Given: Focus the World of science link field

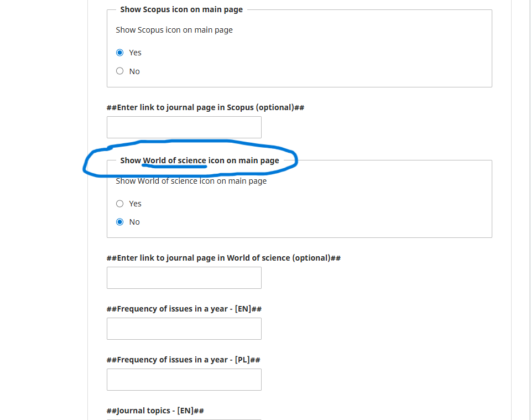Looking at the screenshot, I should 184,278.
